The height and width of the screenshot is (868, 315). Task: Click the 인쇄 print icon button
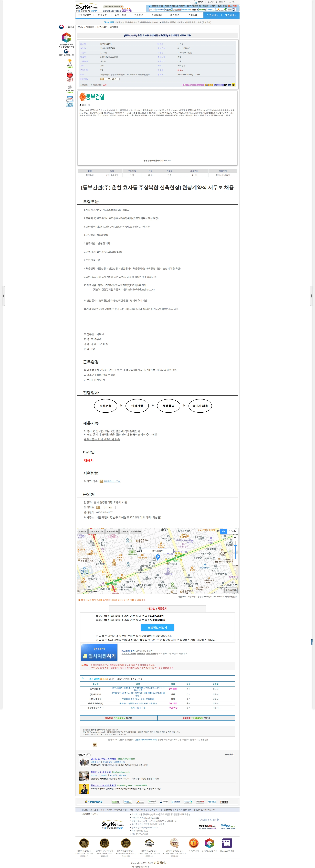pyautogui.click(x=209, y=85)
